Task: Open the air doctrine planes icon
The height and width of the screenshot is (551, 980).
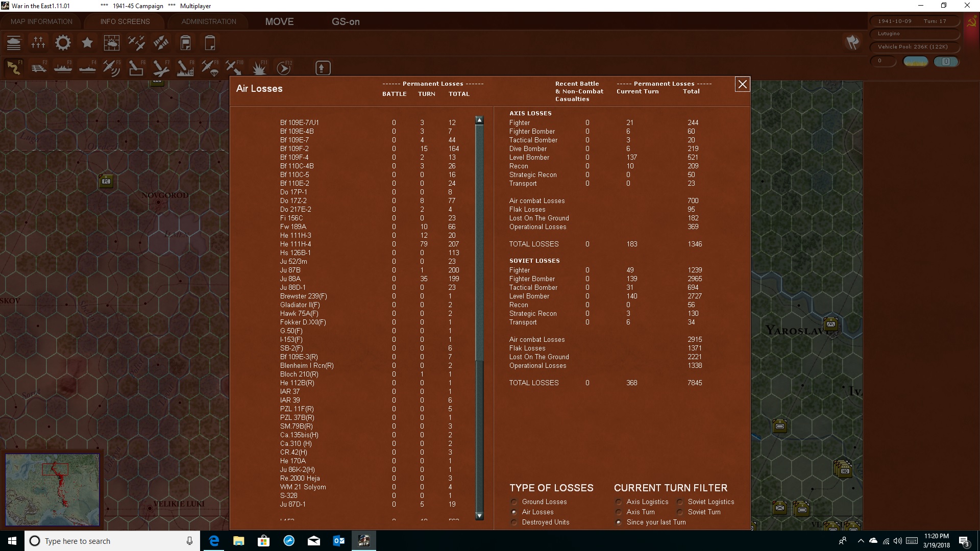Action: (136, 43)
